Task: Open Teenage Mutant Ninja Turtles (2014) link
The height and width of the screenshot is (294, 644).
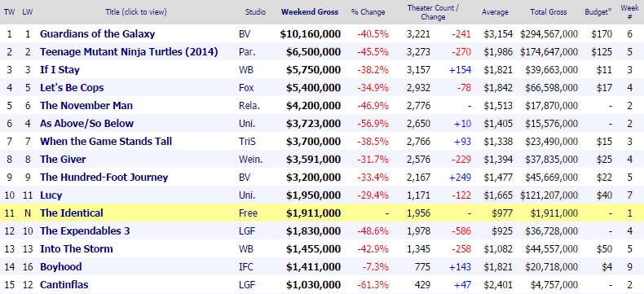Action: click(129, 51)
